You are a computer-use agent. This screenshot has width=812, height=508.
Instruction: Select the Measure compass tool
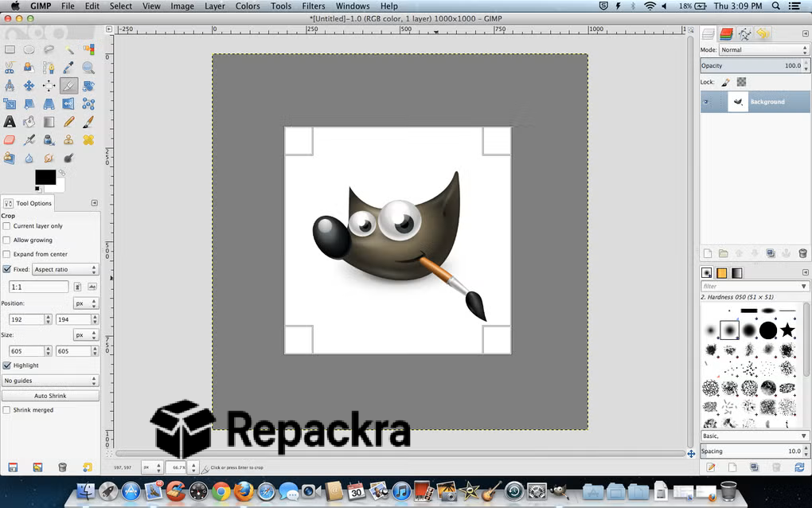coord(10,85)
